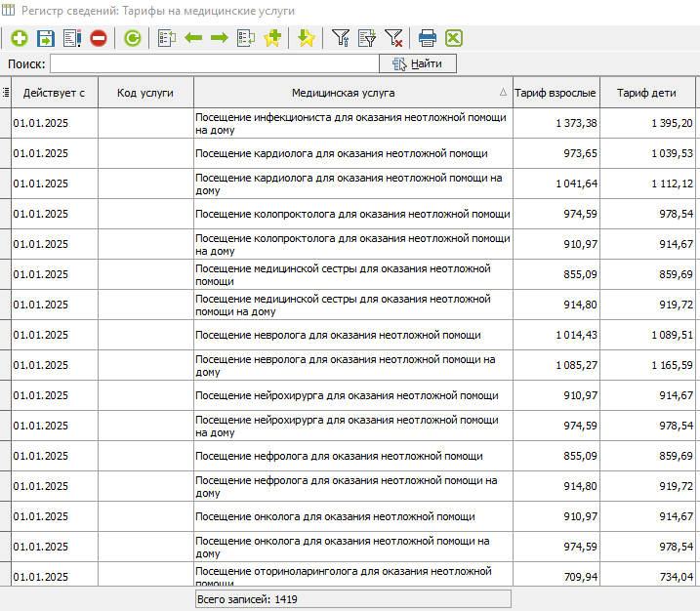Click the Действует с column header
The width and height of the screenshot is (700, 611).
point(54,93)
